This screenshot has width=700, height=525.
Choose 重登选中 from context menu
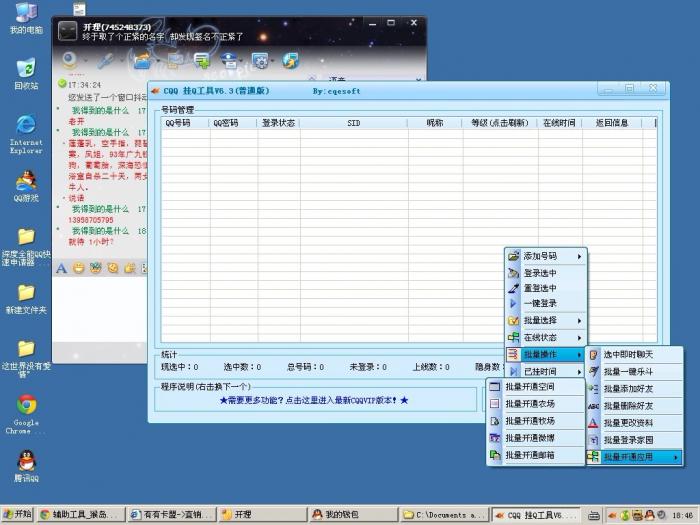(546, 288)
